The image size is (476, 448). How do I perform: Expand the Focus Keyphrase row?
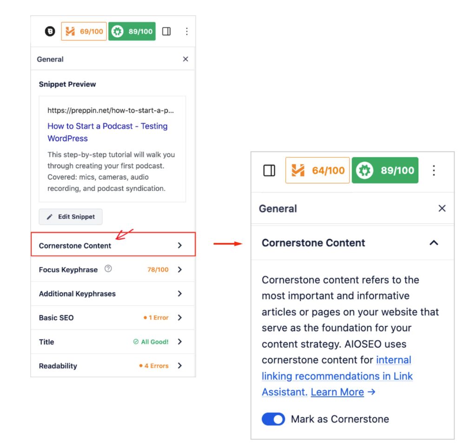113,270
